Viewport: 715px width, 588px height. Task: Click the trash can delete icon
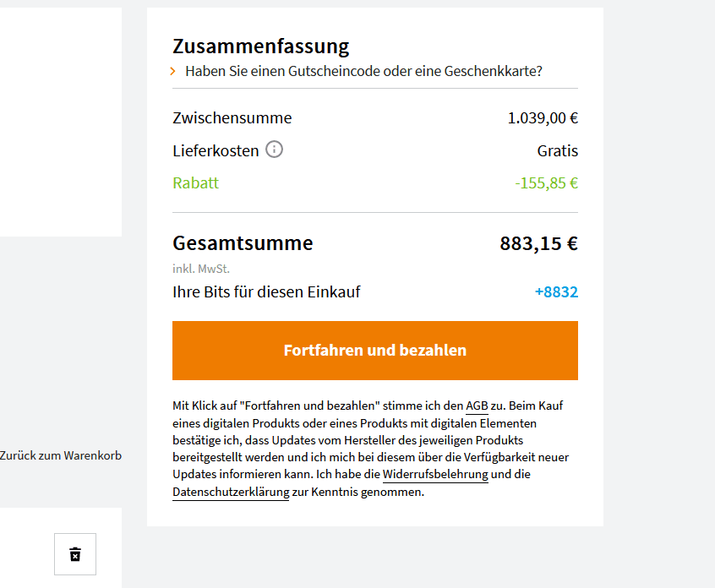75,554
